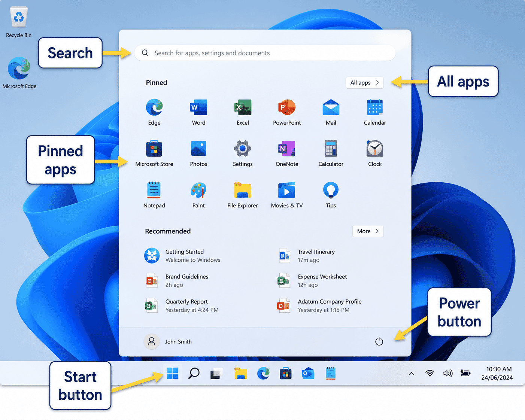Screen dimensions: 525x420
Task: Open Notepad from the taskbar
Action: pyautogui.click(x=331, y=373)
